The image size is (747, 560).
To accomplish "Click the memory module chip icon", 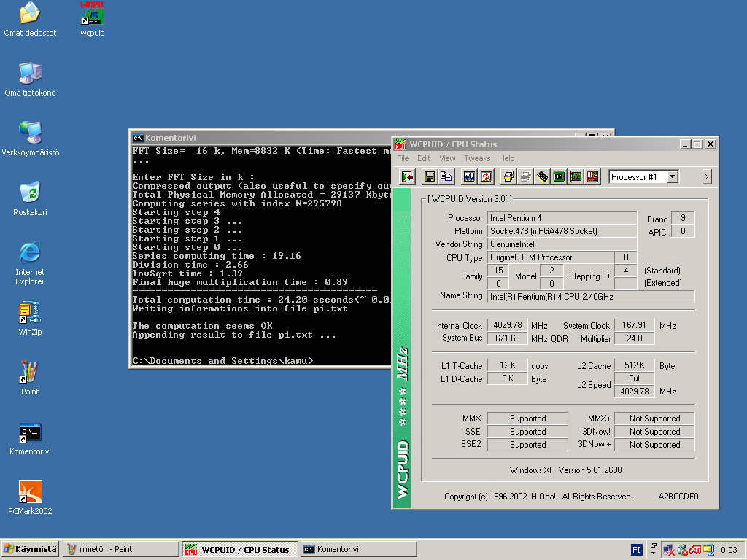I will pos(542,176).
